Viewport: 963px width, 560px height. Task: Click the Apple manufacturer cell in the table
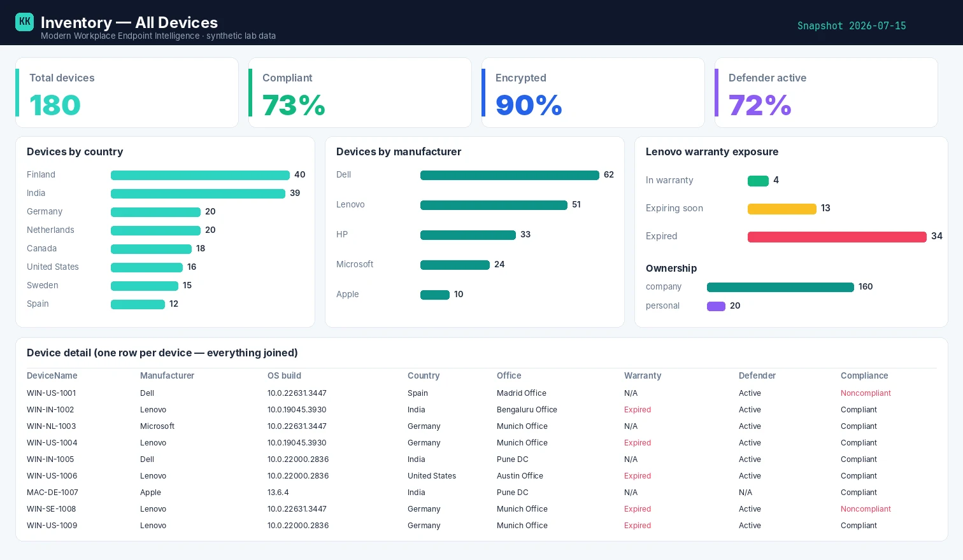150,493
